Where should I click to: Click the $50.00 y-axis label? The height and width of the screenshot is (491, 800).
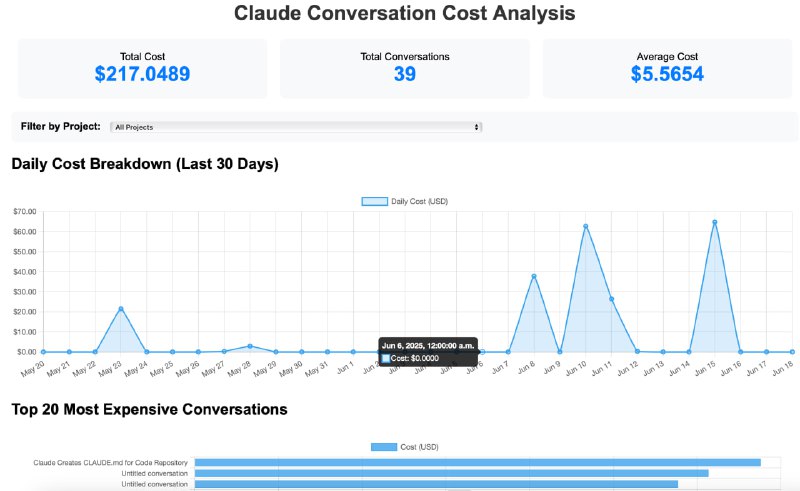point(25,252)
